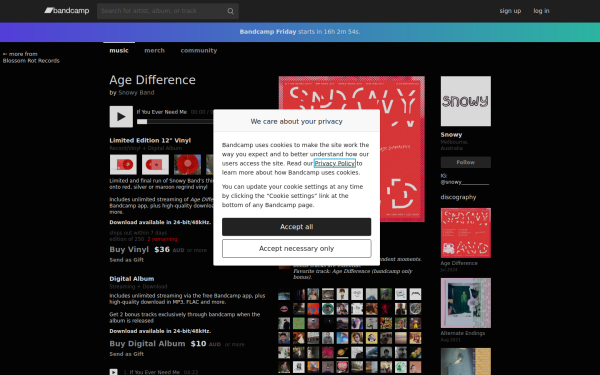This screenshot has height=375, width=600.
Task: Click the player progress bar handle
Action: pos(142,122)
